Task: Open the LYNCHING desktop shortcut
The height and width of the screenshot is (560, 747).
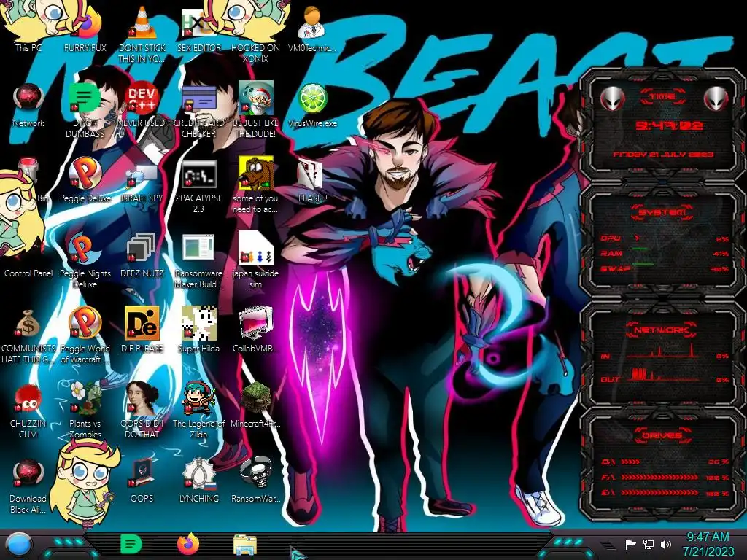Action: click(x=198, y=481)
